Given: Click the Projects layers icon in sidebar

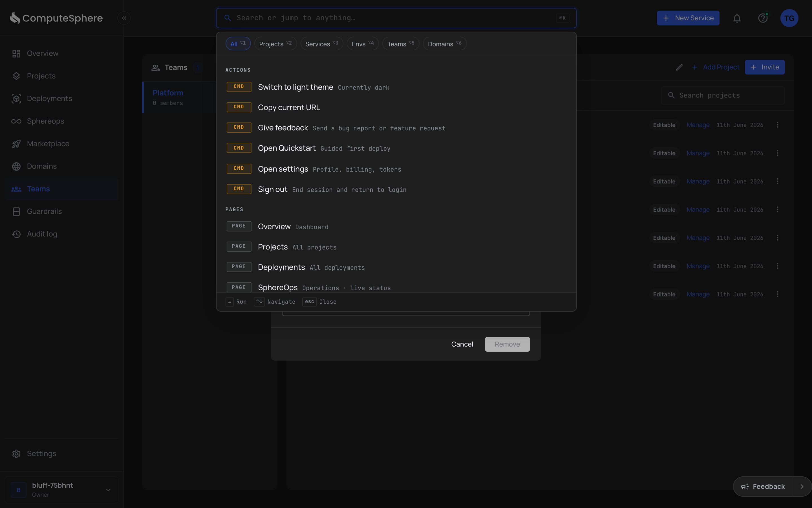Looking at the screenshot, I should coord(16,76).
